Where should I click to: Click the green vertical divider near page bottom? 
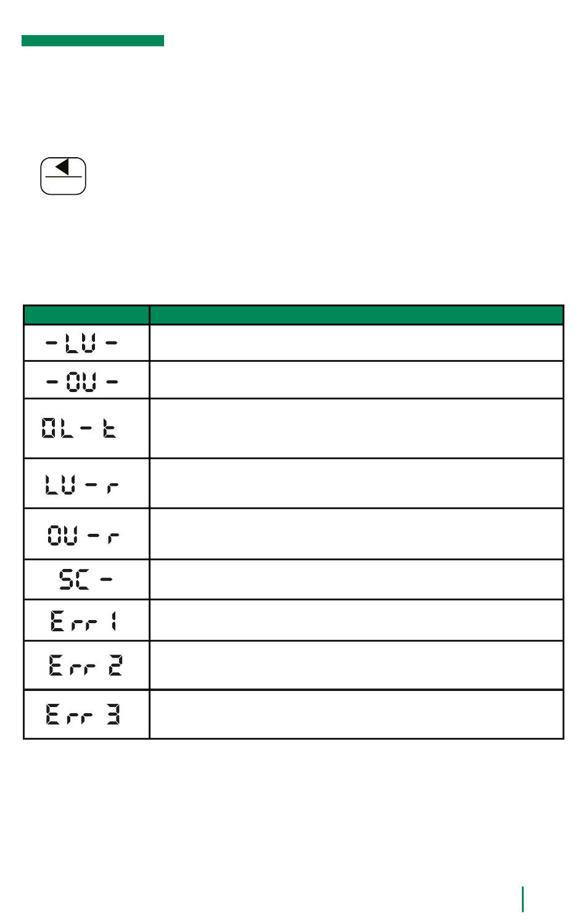523,899
